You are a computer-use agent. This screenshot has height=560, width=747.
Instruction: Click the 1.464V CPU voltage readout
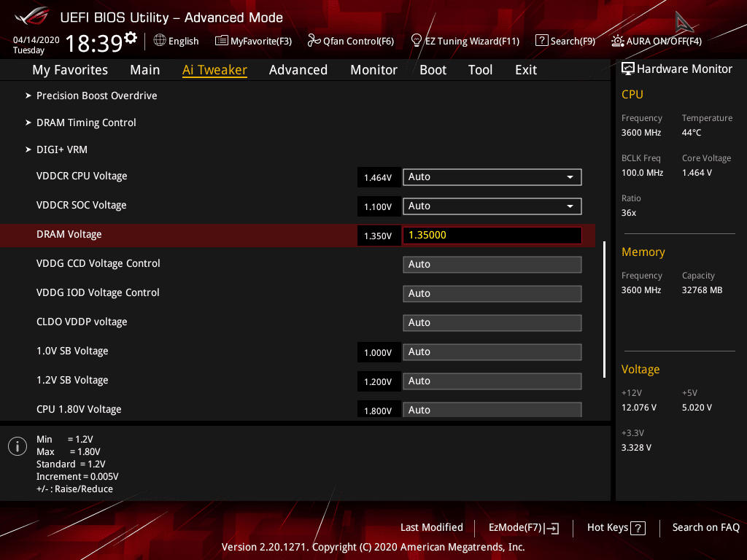point(379,178)
